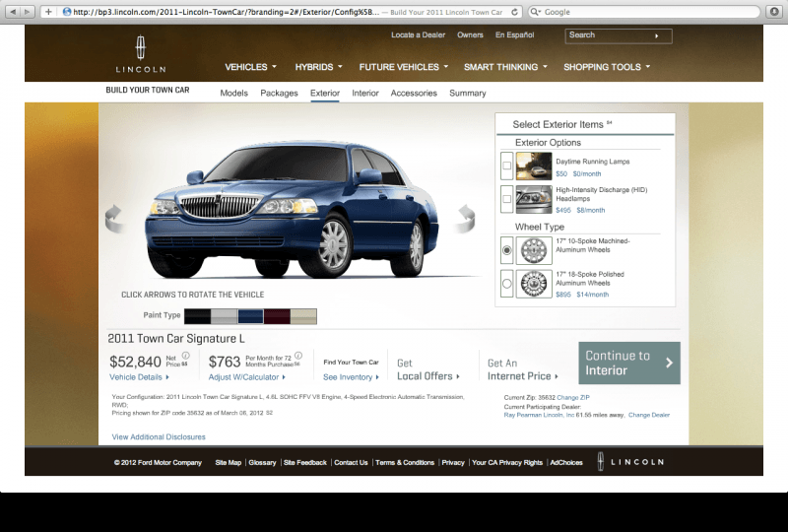Go to the Summary tab
788x532 pixels.
coord(467,93)
